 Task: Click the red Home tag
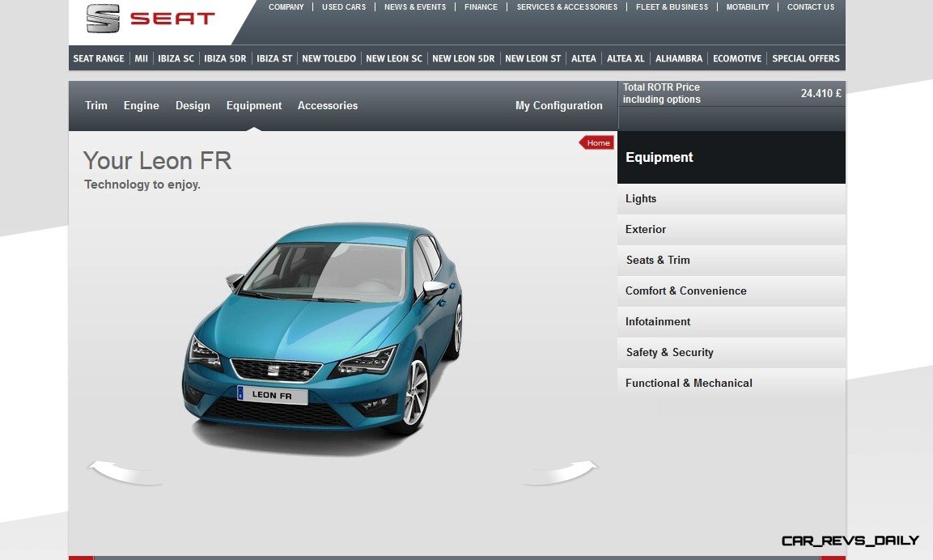[x=596, y=142]
